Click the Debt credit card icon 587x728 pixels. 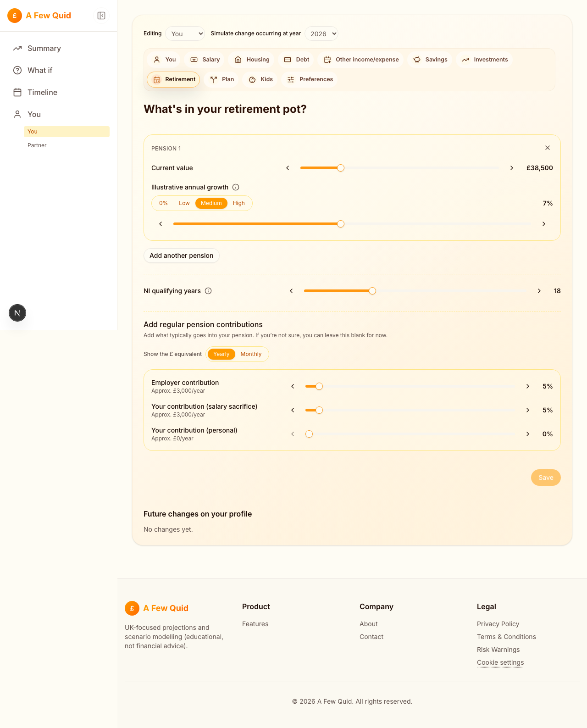point(288,59)
